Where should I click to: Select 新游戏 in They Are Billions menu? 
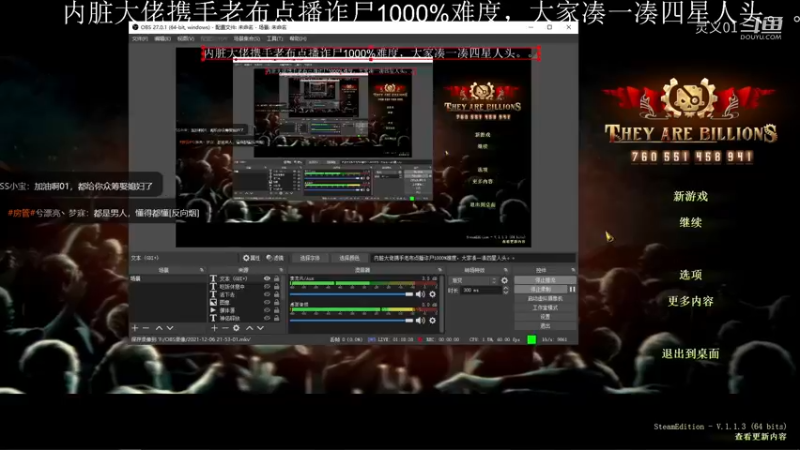coord(690,196)
